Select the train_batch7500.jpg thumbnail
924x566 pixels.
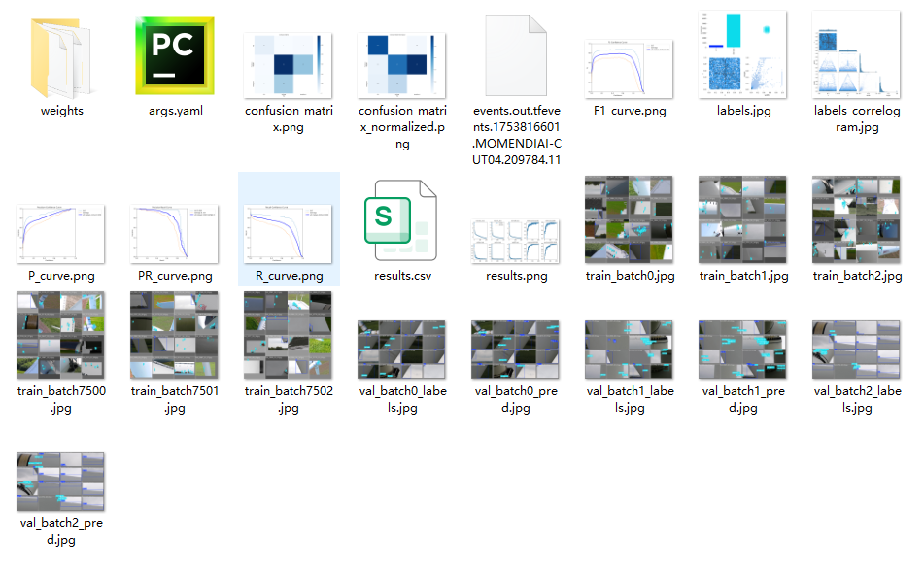[60, 335]
